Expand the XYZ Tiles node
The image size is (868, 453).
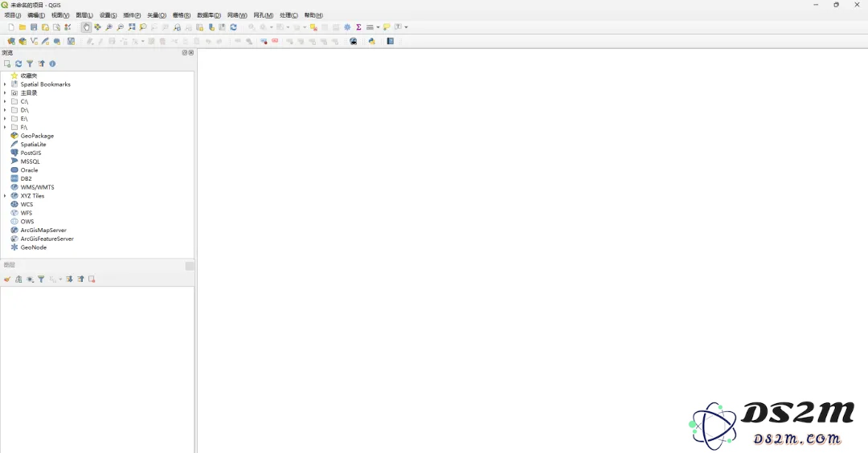(5, 196)
